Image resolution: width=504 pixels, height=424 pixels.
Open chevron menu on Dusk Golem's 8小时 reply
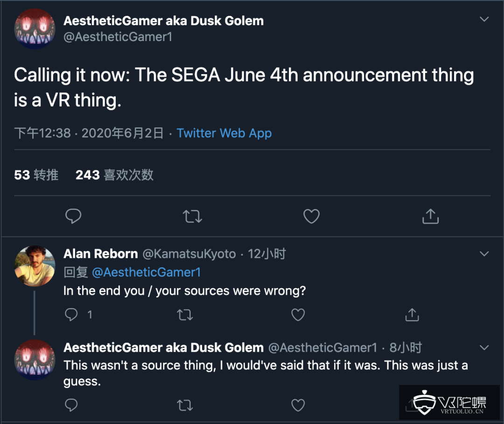pyautogui.click(x=484, y=348)
